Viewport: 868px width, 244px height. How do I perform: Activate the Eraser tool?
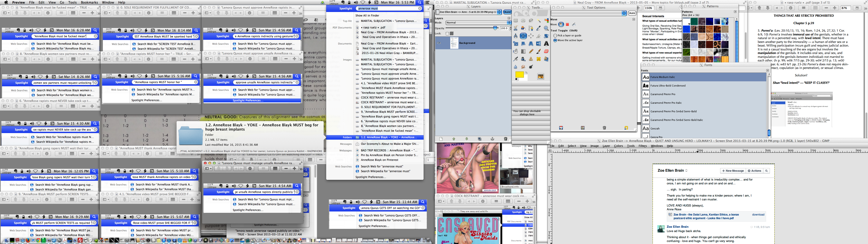(x=546, y=51)
